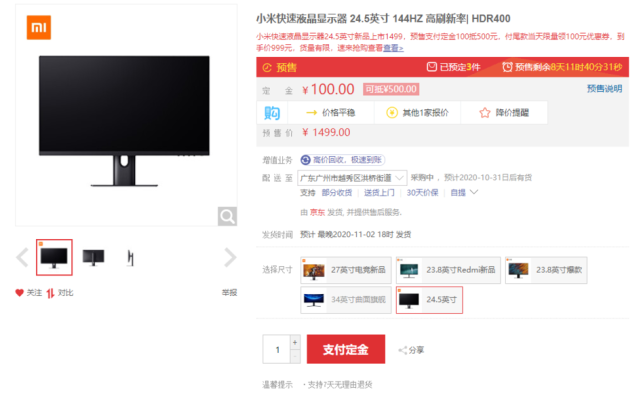Click the red heart 关注 icon
Image resolution: width=641 pixels, height=406 pixels.
pyautogui.click(x=19, y=293)
